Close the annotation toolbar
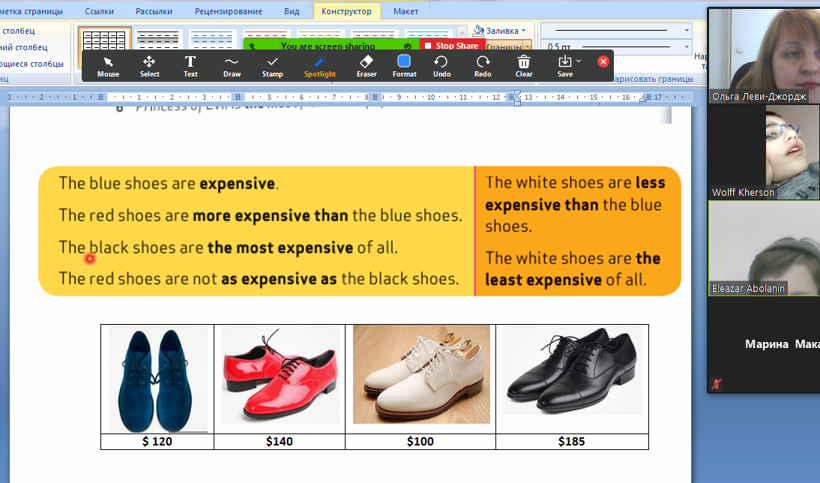The height and width of the screenshot is (483, 820). (603, 62)
